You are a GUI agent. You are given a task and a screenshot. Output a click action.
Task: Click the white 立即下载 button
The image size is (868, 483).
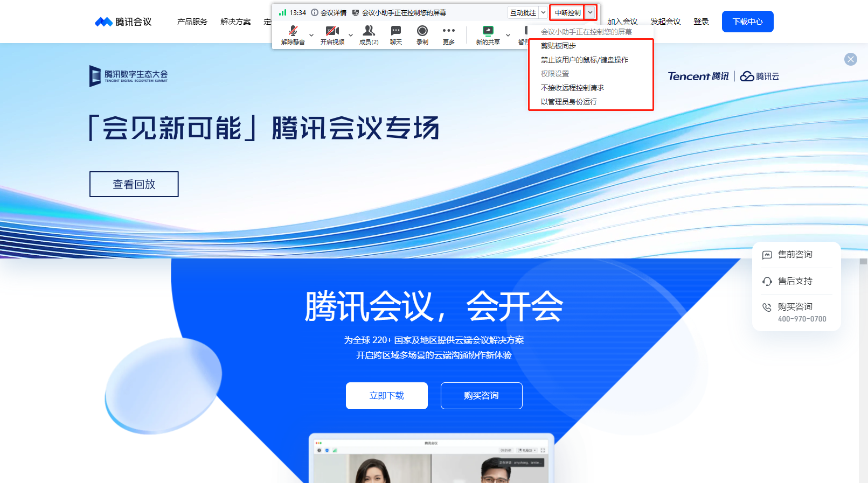(x=387, y=396)
